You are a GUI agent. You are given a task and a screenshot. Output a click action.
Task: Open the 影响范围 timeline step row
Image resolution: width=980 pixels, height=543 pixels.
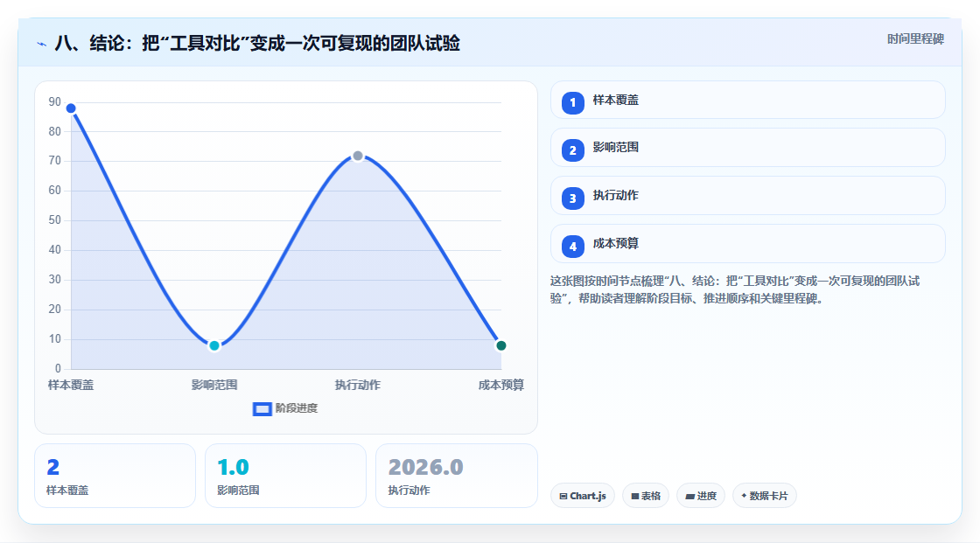click(x=747, y=148)
